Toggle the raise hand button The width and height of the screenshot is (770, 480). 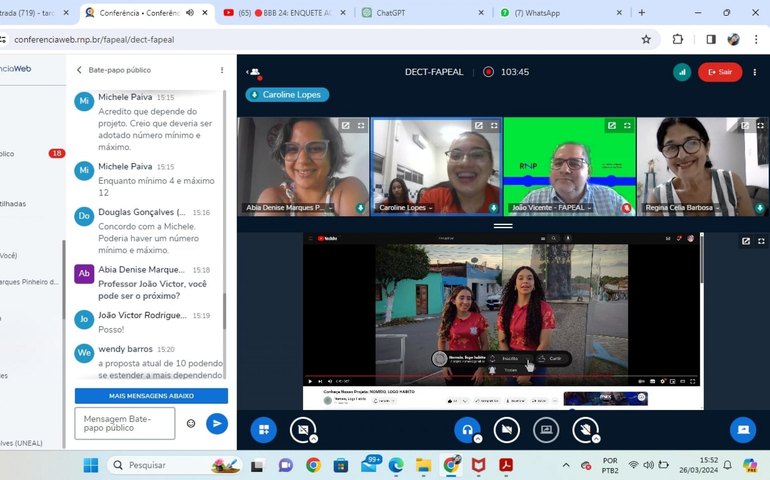[586, 429]
